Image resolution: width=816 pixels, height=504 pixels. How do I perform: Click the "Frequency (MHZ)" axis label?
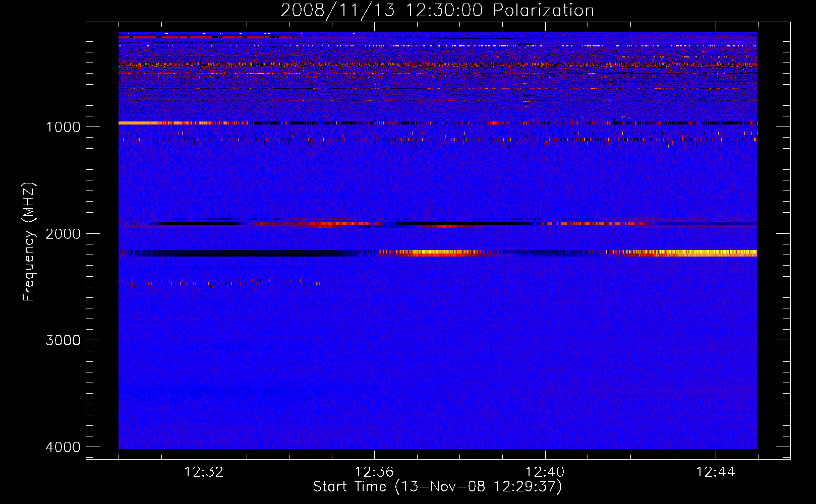tap(29, 242)
